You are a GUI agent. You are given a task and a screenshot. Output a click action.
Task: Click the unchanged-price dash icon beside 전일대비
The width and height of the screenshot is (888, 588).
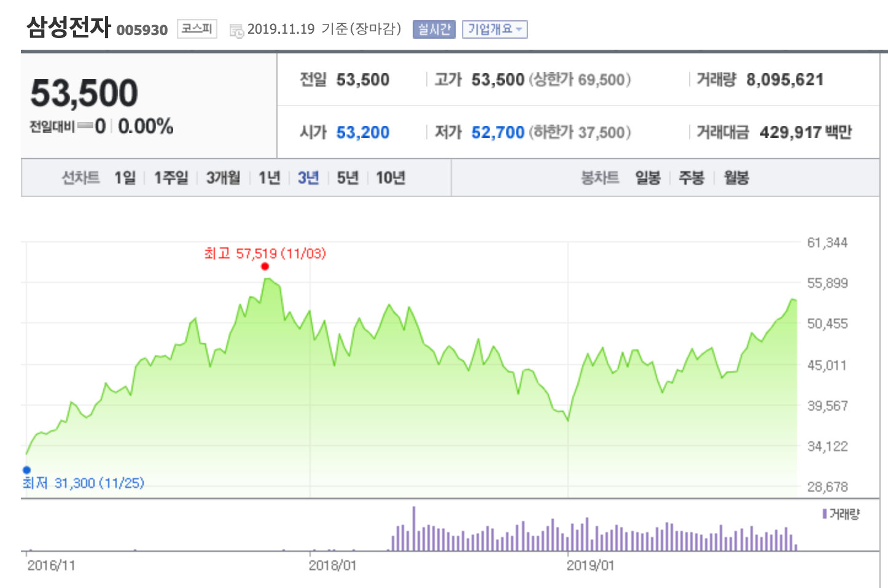pyautogui.click(x=85, y=126)
